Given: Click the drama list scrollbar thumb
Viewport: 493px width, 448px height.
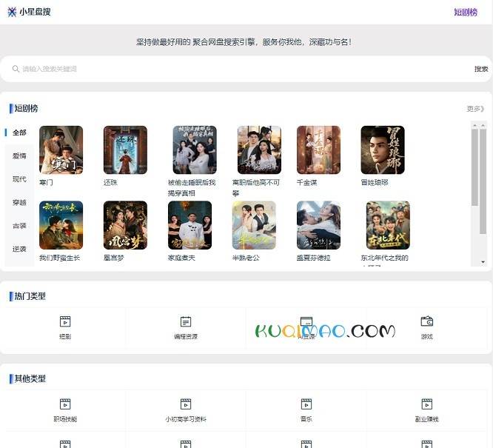Looking at the screenshot, I should click(483, 181).
